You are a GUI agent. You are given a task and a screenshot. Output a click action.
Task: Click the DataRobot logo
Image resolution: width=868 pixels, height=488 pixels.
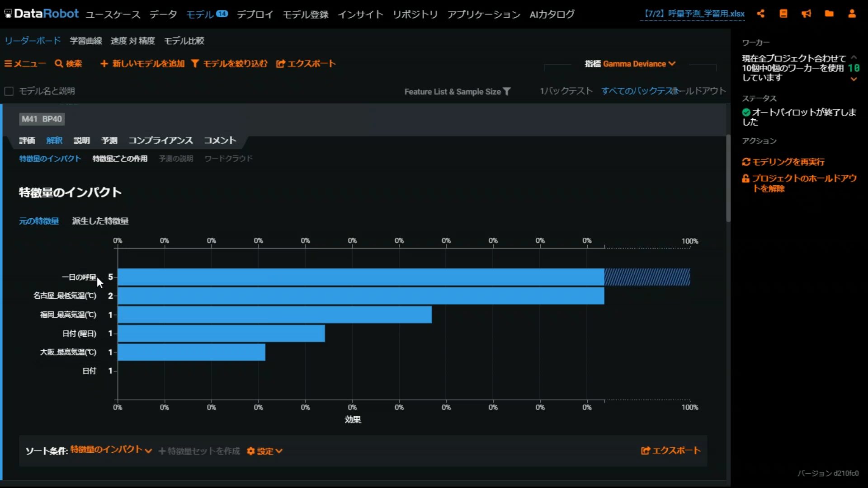(42, 14)
